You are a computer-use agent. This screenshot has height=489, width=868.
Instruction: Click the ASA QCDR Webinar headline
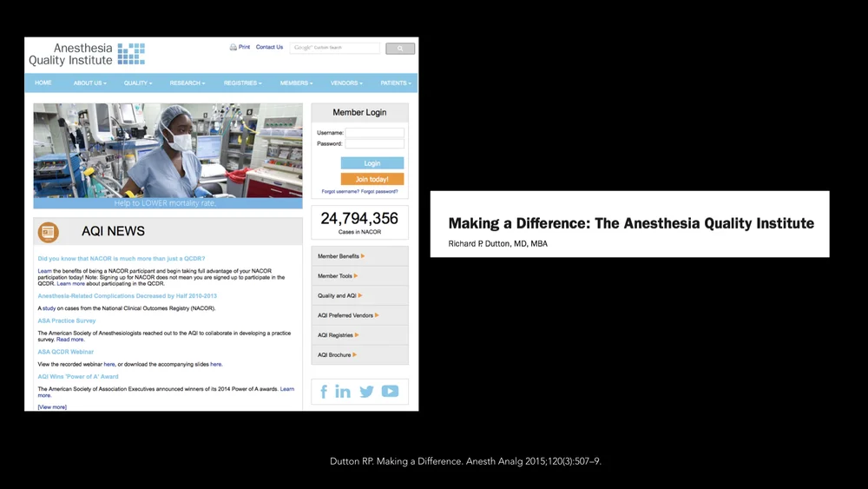point(65,352)
